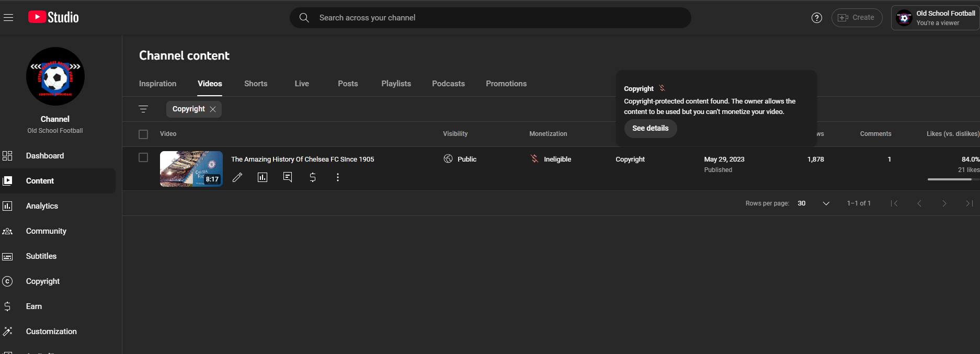Screen dimensions: 980x354
Task: Switch to the Shorts tab
Action: (256, 84)
